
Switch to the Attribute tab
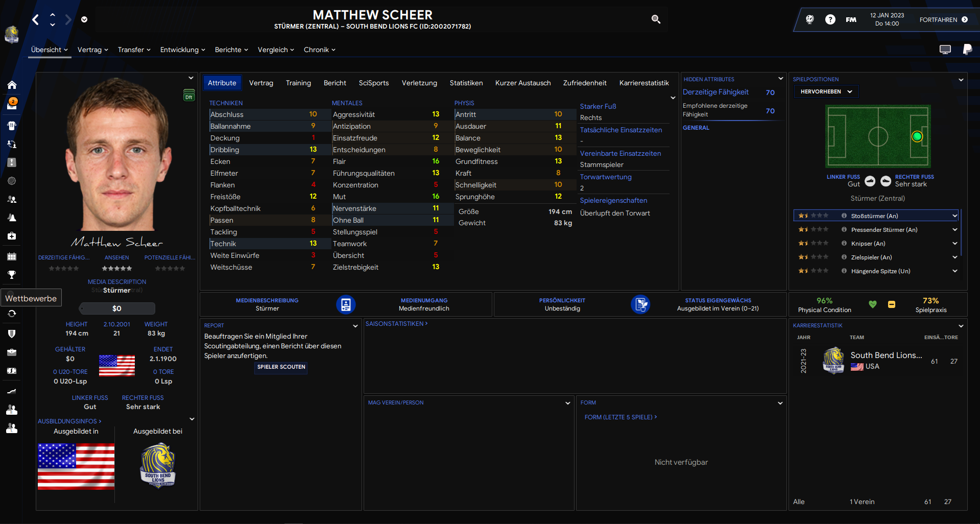(x=222, y=83)
